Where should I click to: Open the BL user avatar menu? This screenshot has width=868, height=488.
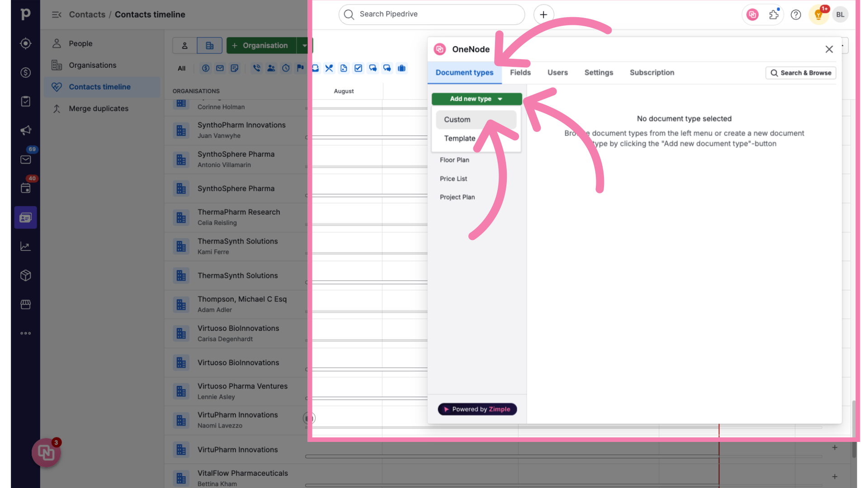(840, 14)
